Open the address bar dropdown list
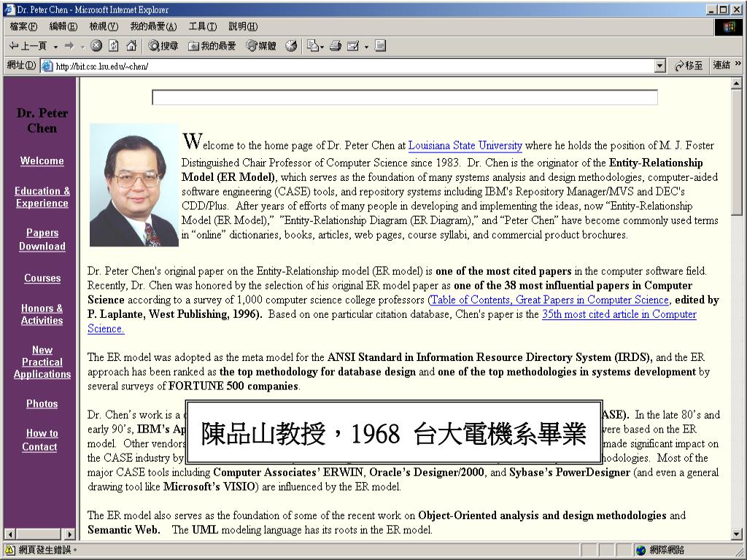The height and width of the screenshot is (560, 747). point(659,66)
